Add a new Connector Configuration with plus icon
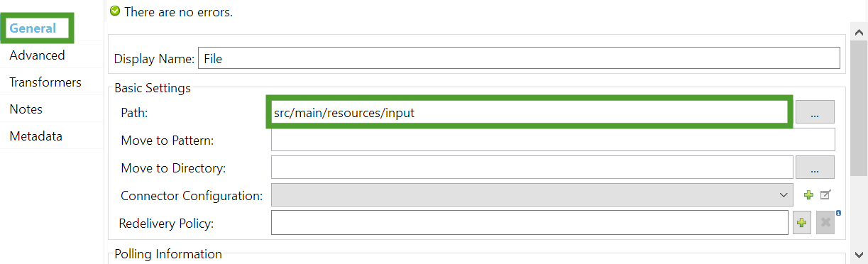The height and width of the screenshot is (264, 868). [808, 194]
